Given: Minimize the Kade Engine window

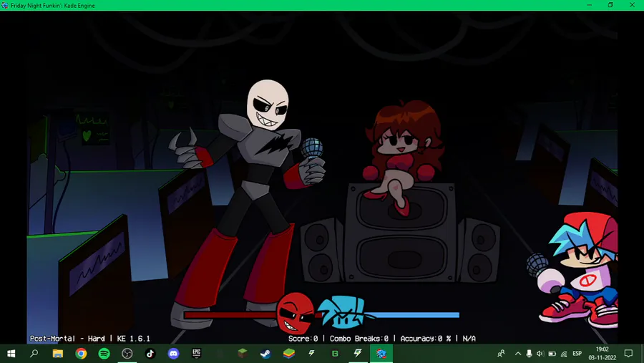Looking at the screenshot, I should pos(590,5).
